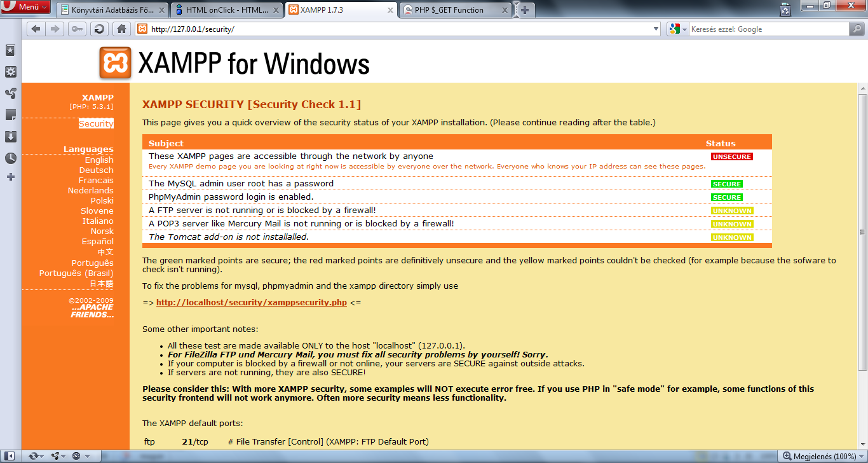Switch to the Könyvtári Adatbázis tab
The height and width of the screenshot is (463, 868).
[112, 10]
